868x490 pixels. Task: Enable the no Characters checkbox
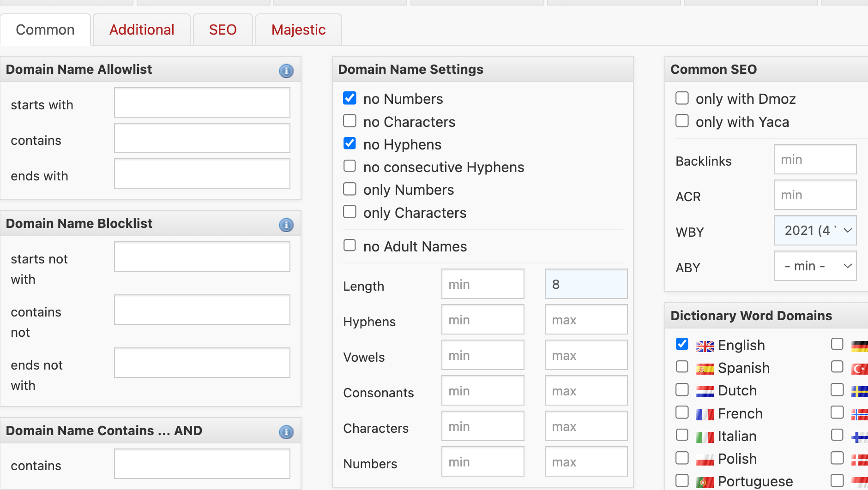(x=350, y=121)
